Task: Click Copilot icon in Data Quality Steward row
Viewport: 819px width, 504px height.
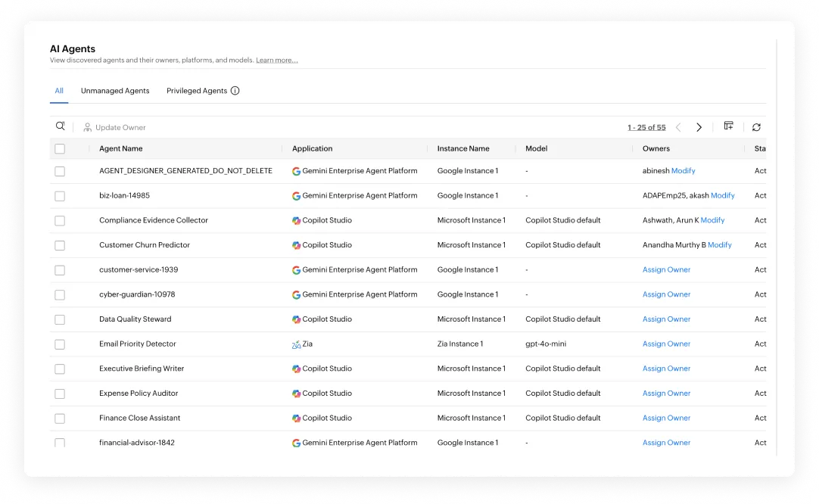Action: pyautogui.click(x=296, y=319)
